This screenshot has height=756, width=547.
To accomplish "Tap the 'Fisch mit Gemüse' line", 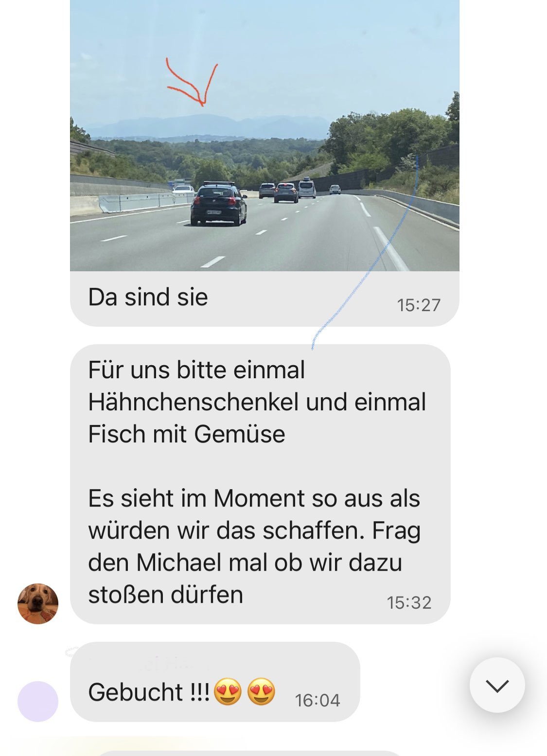I will point(186,434).
